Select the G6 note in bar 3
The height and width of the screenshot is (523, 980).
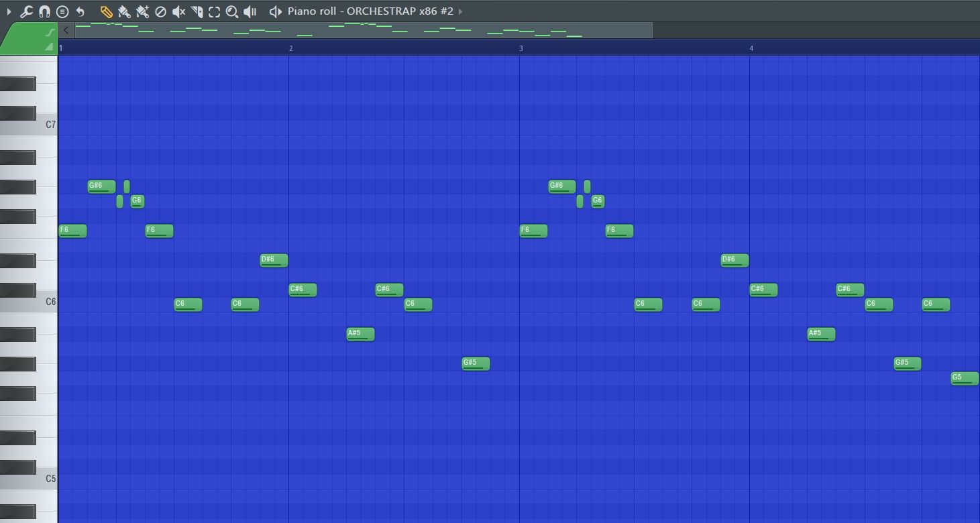coord(598,201)
